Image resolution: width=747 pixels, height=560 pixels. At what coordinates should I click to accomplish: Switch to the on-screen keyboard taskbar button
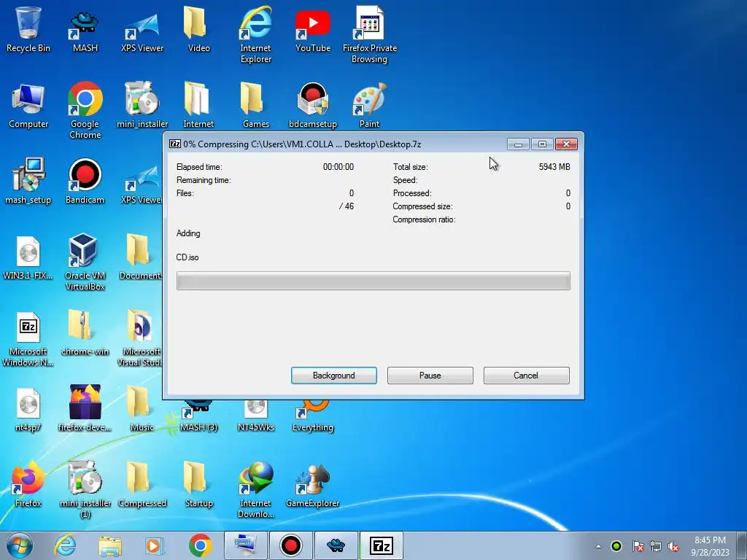245,545
